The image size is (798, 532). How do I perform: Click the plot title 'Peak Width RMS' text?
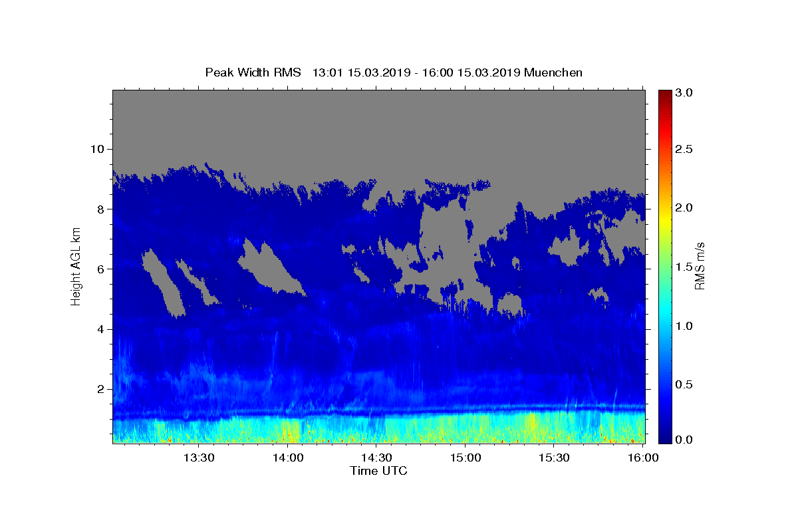point(253,72)
